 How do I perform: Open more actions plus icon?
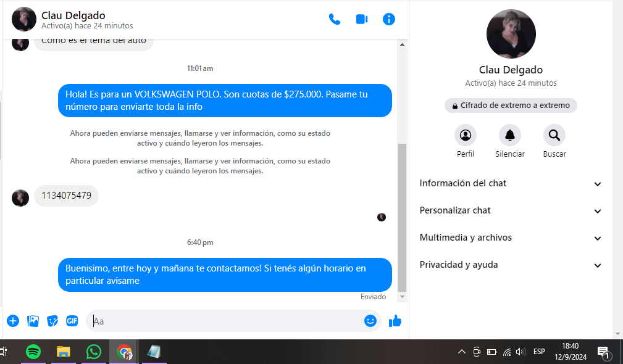13,321
